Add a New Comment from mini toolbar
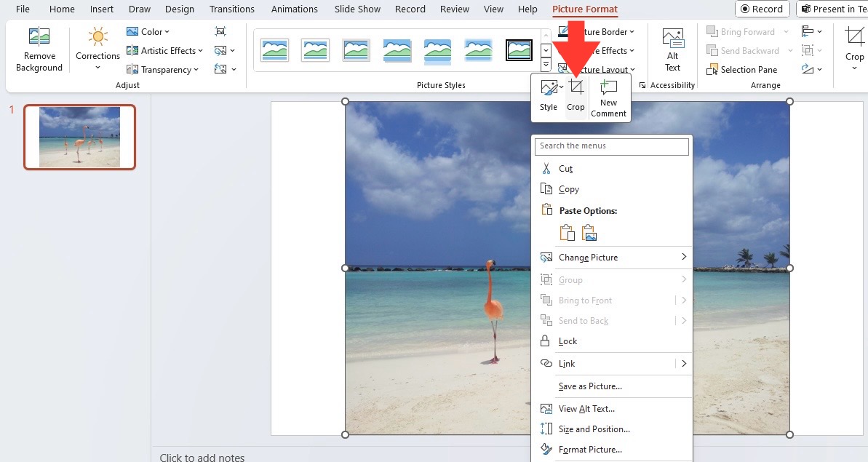The width and height of the screenshot is (868, 462). click(608, 98)
